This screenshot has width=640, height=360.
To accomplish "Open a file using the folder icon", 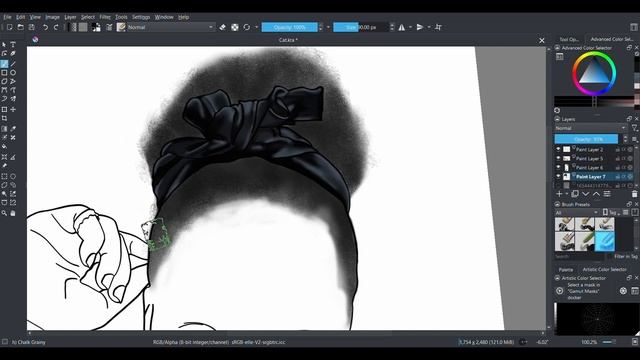I will click(x=20, y=27).
